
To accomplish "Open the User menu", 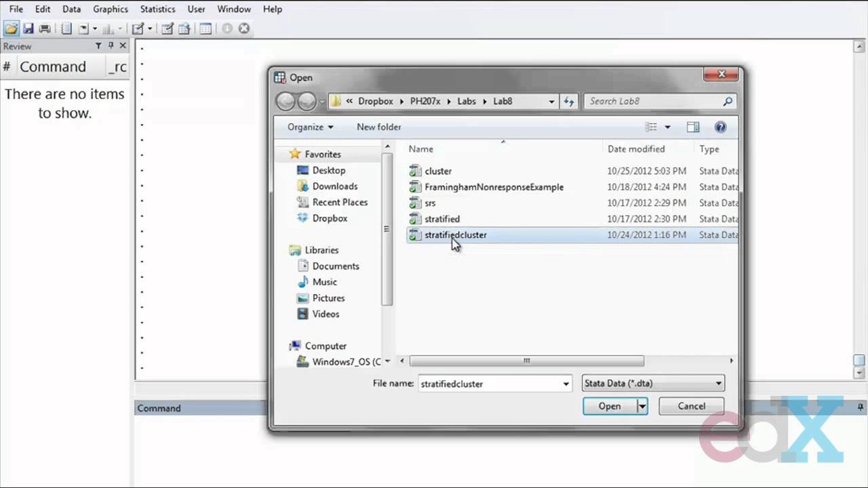I will (197, 9).
